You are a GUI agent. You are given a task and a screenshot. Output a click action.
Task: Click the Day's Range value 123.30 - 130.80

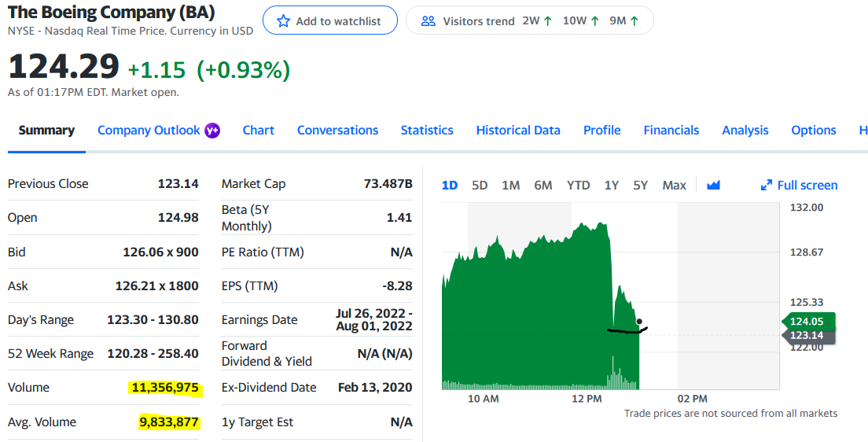pyautogui.click(x=153, y=319)
